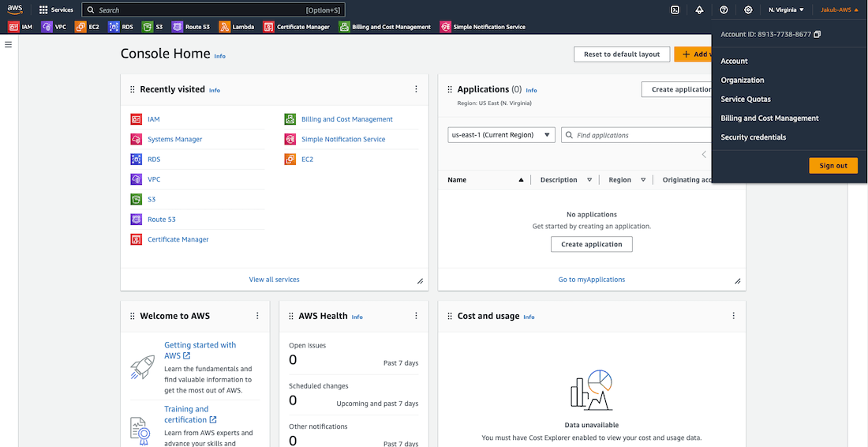
Task: Open the Services grid menu
Action: tap(56, 10)
